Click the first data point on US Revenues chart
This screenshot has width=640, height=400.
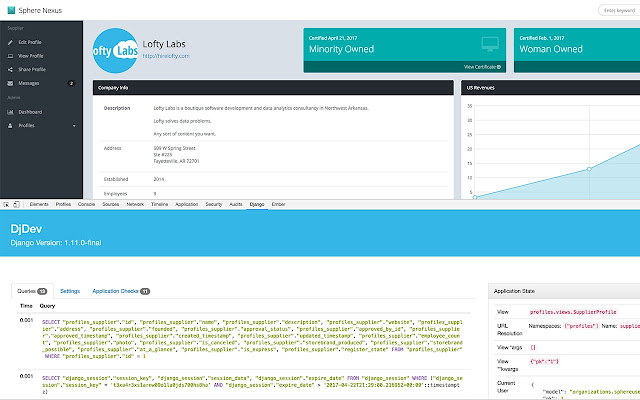tap(475, 197)
